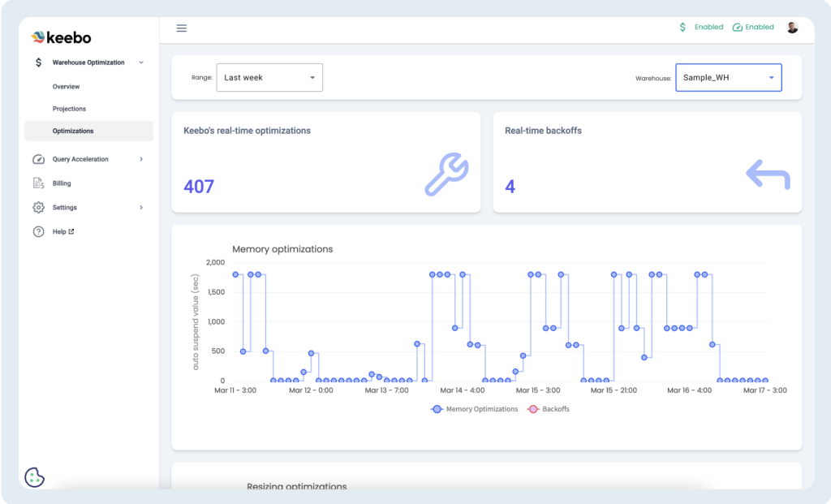This screenshot has height=504, width=831.
Task: Toggle the gauge Enabled status
Action: coord(753,28)
